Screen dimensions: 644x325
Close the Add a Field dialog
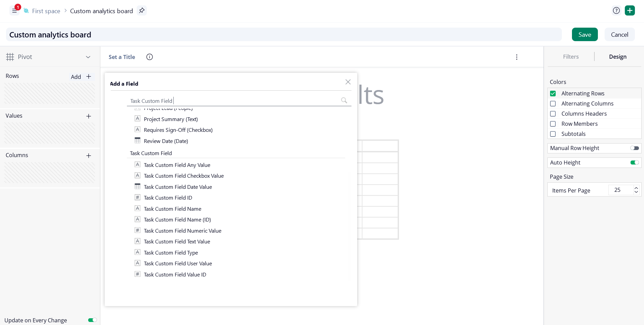pos(348,82)
